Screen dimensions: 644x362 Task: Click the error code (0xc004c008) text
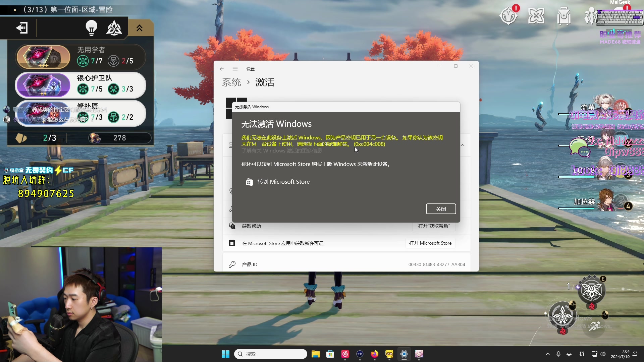pyautogui.click(x=369, y=144)
